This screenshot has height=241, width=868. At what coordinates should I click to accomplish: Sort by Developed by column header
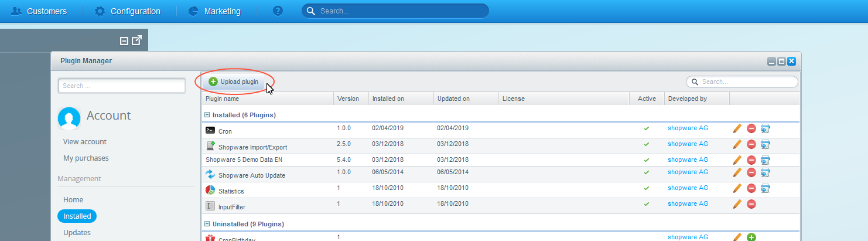click(x=697, y=99)
